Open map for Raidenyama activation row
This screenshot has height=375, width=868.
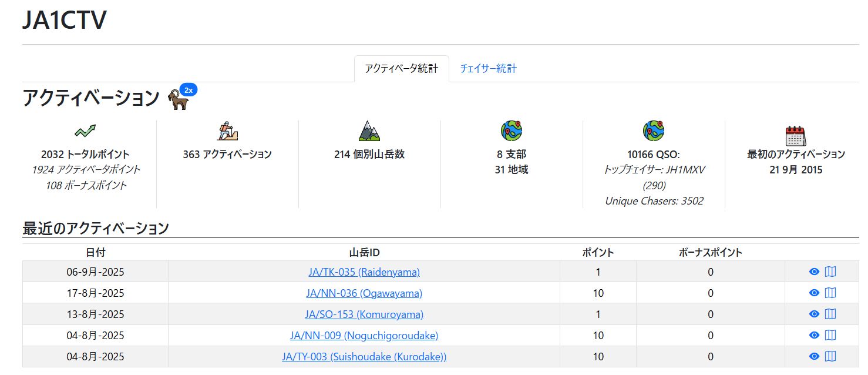(x=830, y=272)
